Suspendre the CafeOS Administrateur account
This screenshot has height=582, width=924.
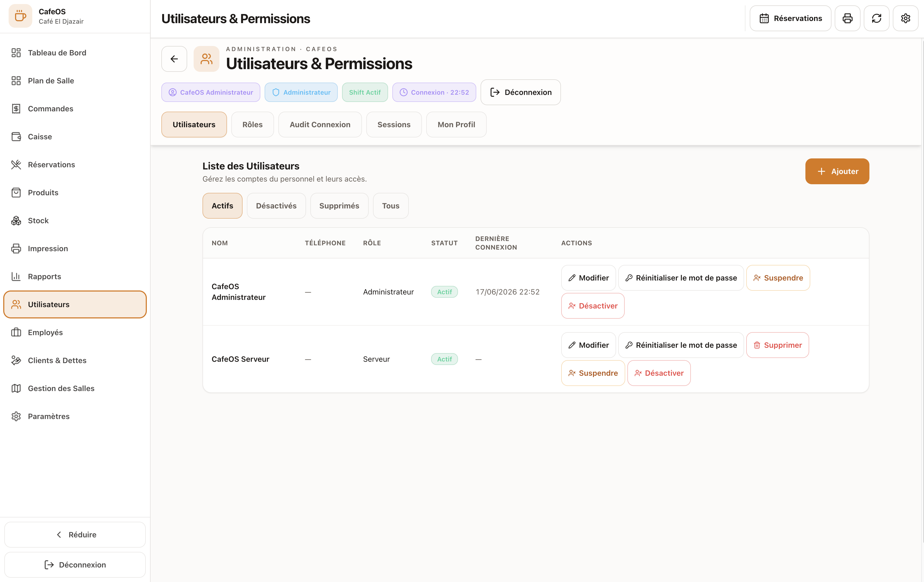coord(778,278)
